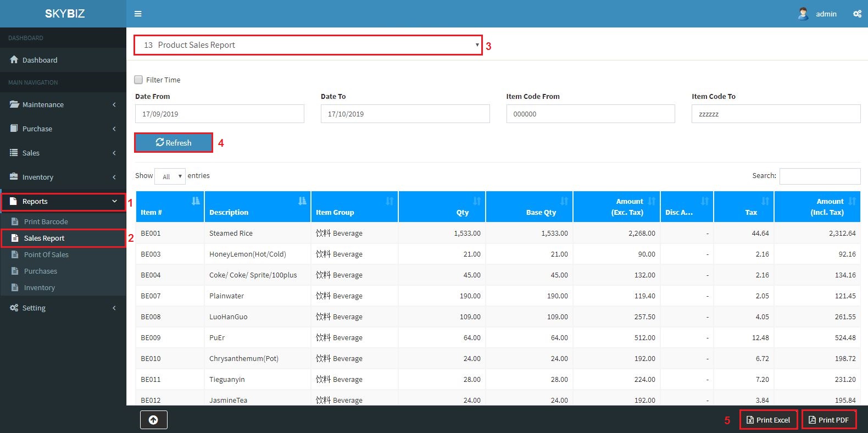The width and height of the screenshot is (868, 433).
Task: Click the admin user avatar icon
Action: (x=803, y=14)
